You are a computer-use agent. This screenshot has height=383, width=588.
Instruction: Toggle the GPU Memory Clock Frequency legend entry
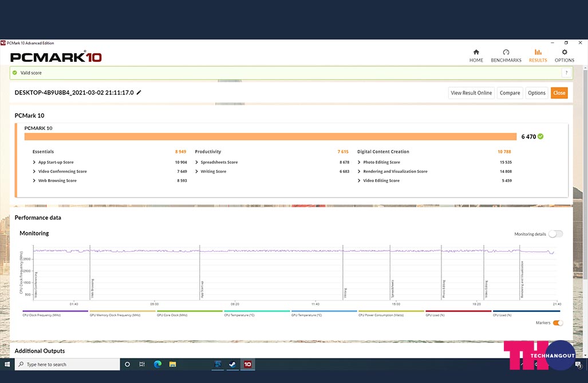[123, 314]
